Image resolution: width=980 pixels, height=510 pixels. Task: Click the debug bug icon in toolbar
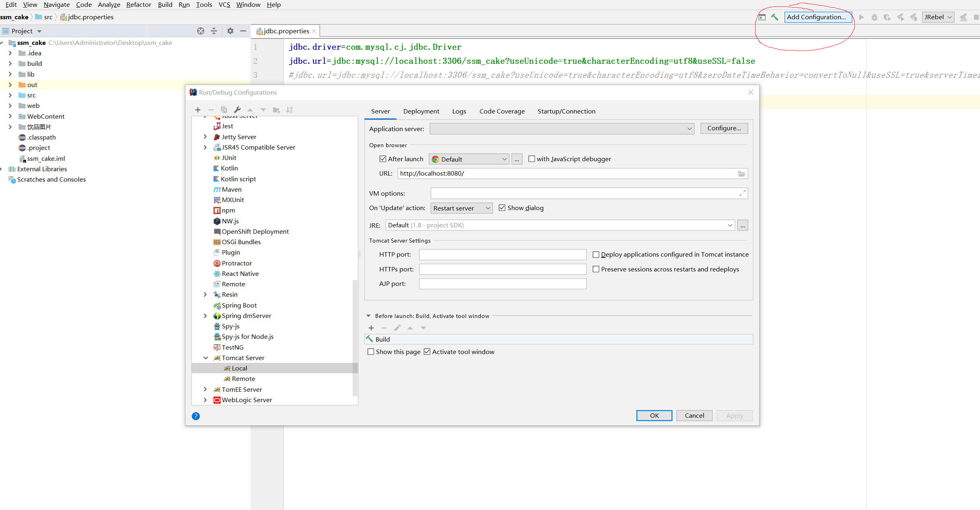tap(874, 17)
